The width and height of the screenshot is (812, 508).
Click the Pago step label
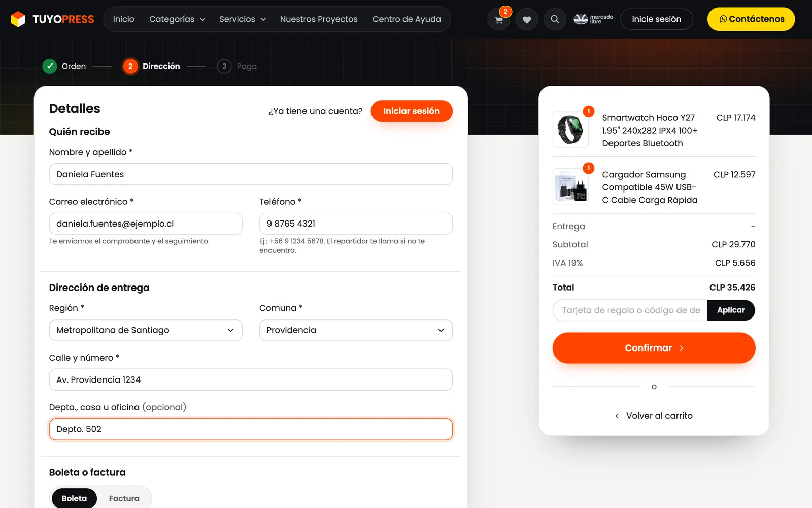click(247, 66)
